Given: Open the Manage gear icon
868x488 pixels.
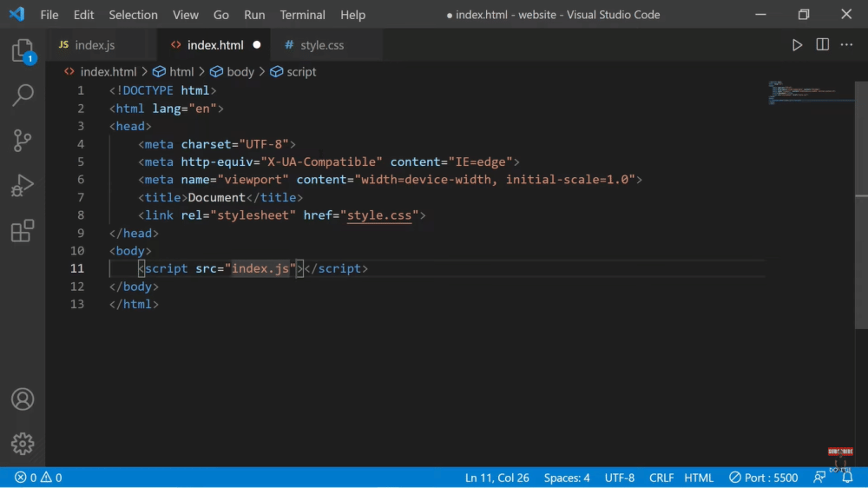Looking at the screenshot, I should coord(23,444).
